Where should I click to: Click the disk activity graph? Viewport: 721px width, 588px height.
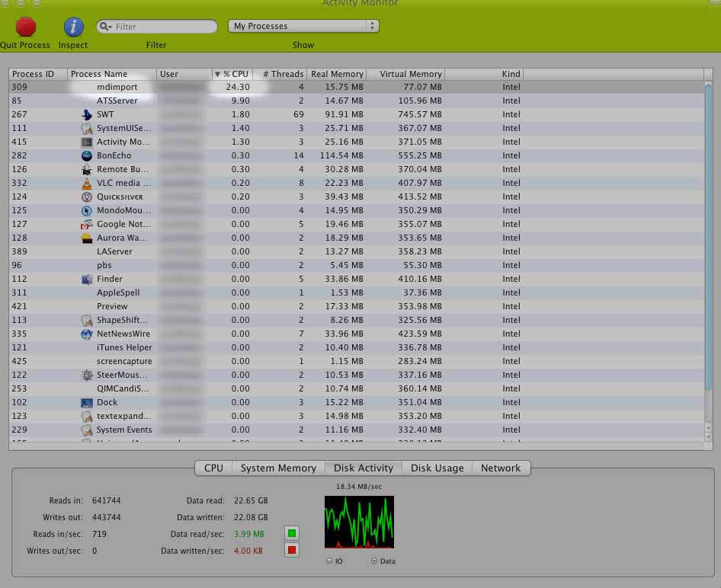[x=359, y=522]
